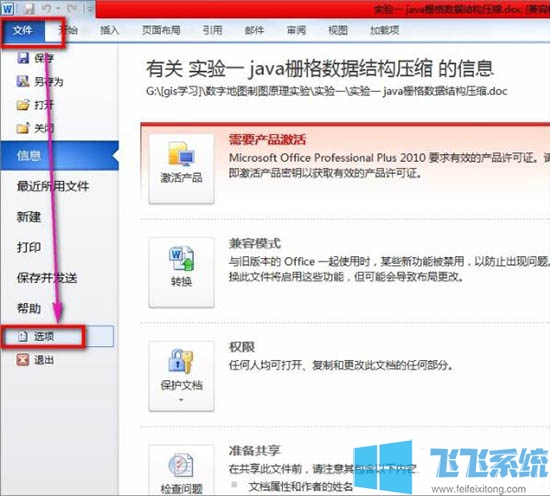Open the Help (帮助) section

pos(29,308)
